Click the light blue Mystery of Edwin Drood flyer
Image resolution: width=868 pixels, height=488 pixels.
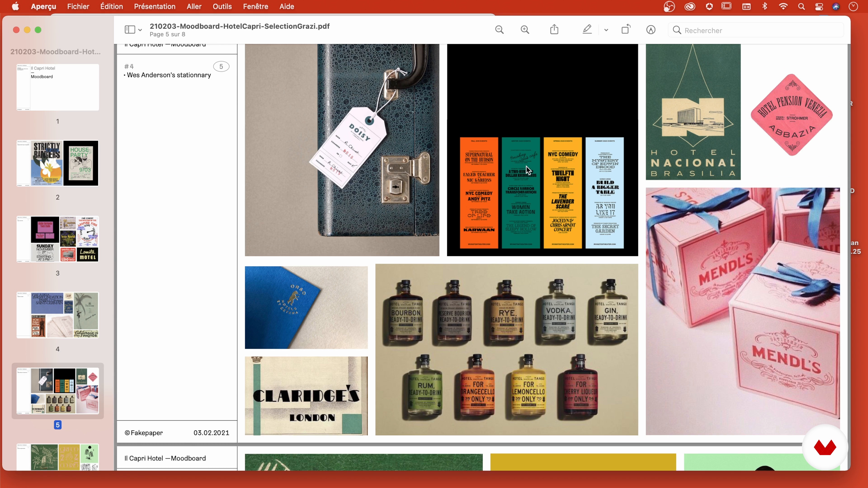(x=605, y=193)
